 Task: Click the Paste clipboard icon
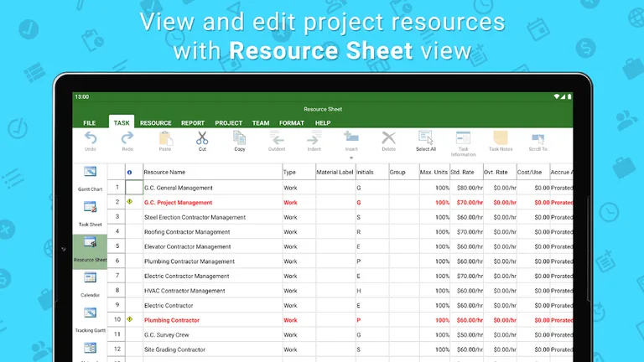click(x=165, y=138)
